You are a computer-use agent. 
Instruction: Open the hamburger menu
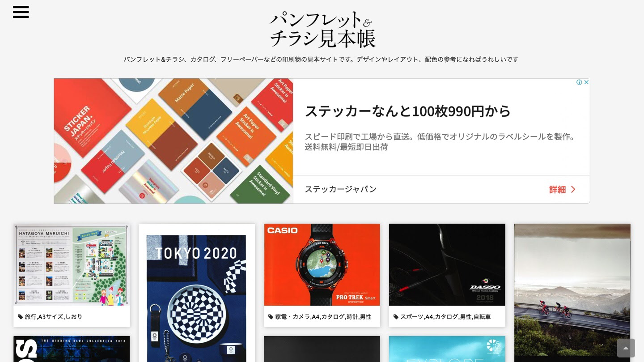point(21,12)
